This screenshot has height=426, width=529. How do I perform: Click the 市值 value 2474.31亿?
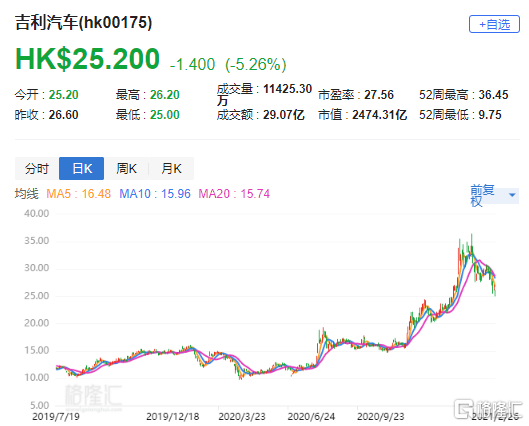coord(380,115)
